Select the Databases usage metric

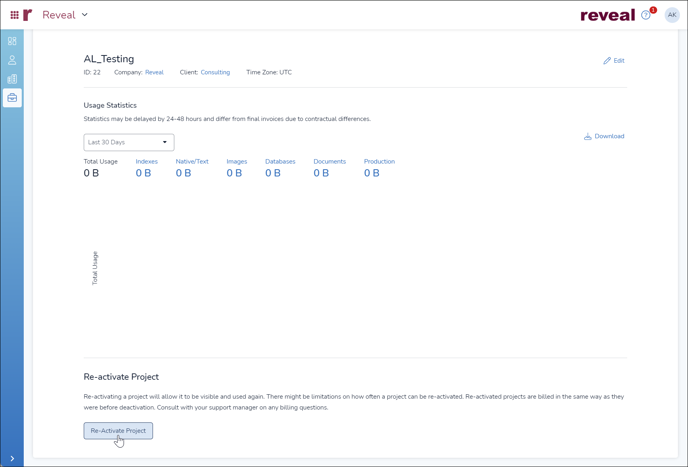pyautogui.click(x=280, y=161)
